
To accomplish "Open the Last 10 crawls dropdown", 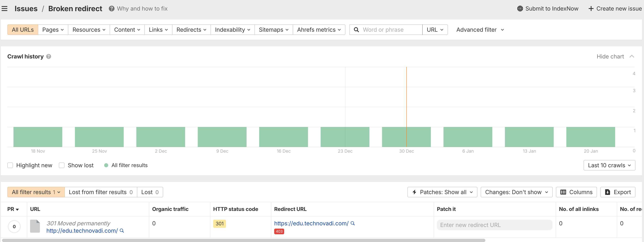I will [x=609, y=165].
